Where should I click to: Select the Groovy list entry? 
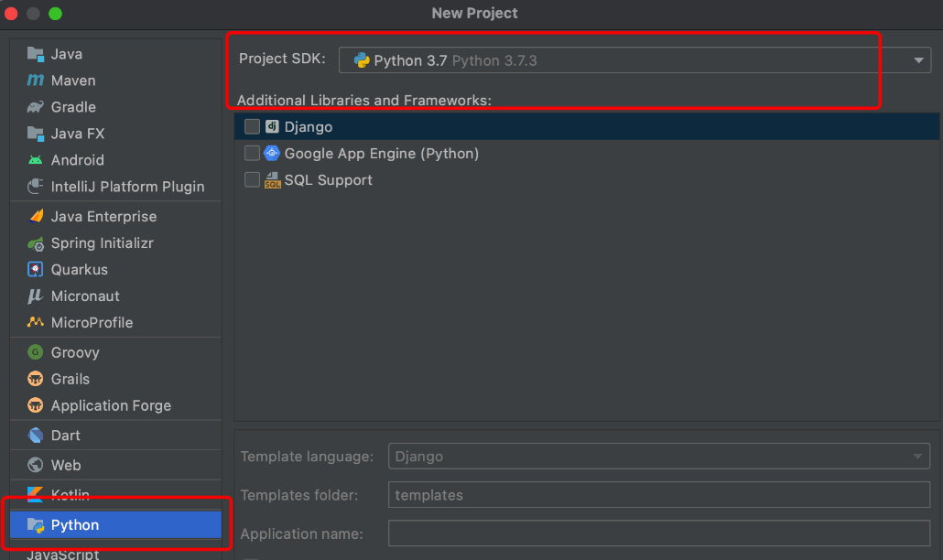click(115, 352)
